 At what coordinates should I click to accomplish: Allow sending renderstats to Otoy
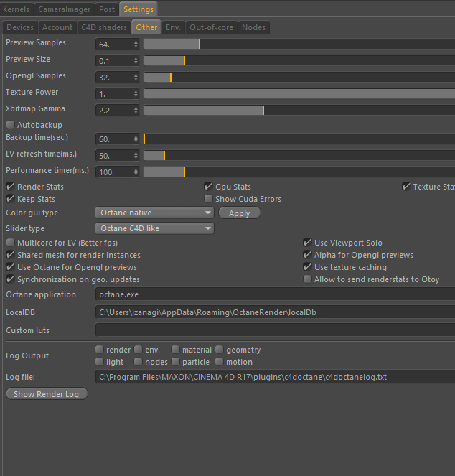tap(307, 279)
